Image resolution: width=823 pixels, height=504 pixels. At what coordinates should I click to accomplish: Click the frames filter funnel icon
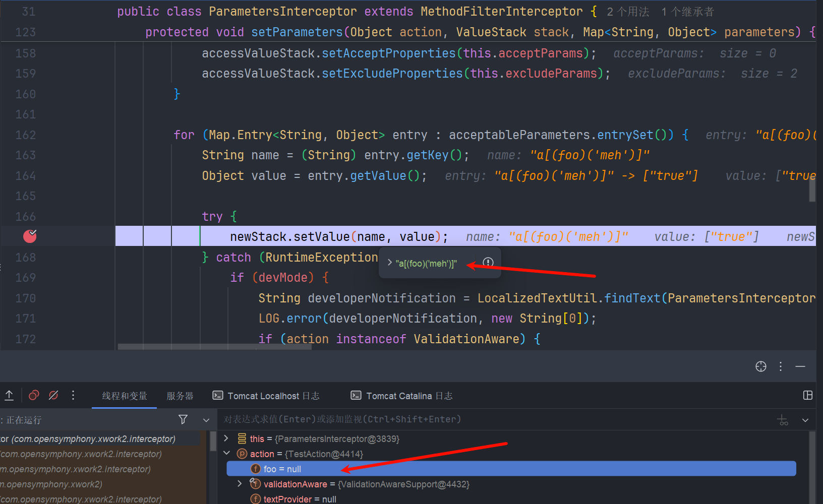pyautogui.click(x=183, y=419)
